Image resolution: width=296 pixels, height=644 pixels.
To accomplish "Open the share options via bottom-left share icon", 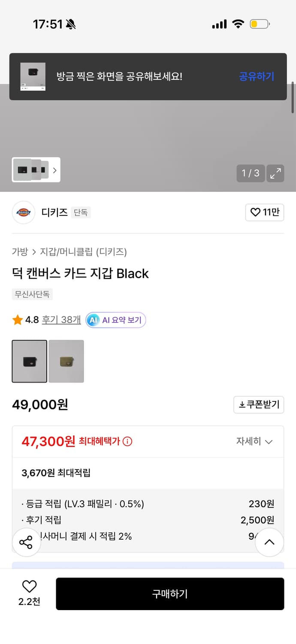I will (x=26, y=542).
